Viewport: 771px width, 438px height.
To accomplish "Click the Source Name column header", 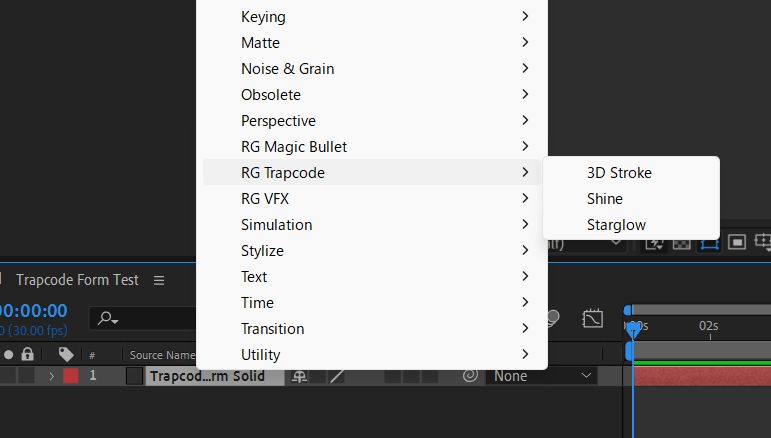I will click(x=162, y=355).
